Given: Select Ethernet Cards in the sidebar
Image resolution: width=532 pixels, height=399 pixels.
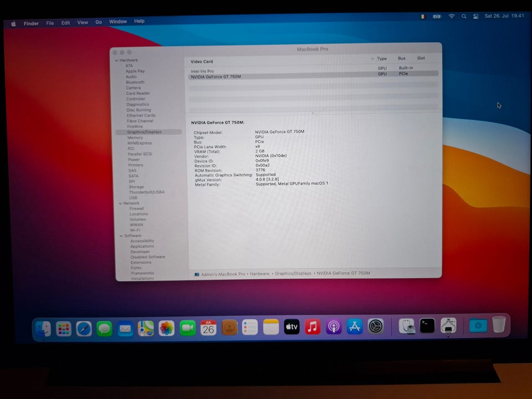Looking at the screenshot, I should [x=141, y=115].
